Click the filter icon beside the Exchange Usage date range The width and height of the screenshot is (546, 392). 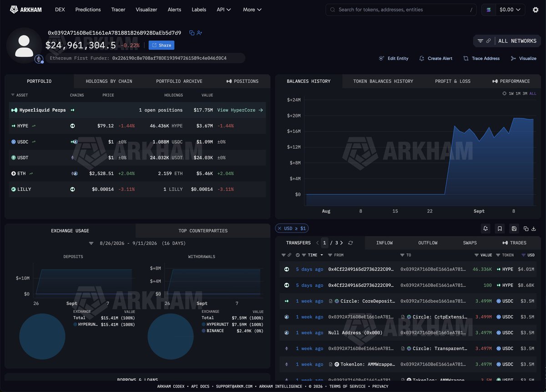pyautogui.click(x=91, y=243)
